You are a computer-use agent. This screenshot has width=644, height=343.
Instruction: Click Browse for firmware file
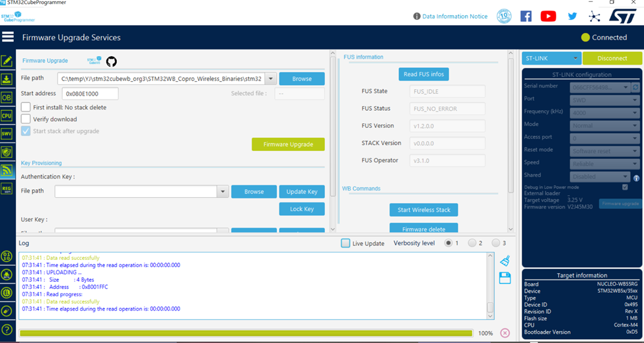tap(302, 78)
